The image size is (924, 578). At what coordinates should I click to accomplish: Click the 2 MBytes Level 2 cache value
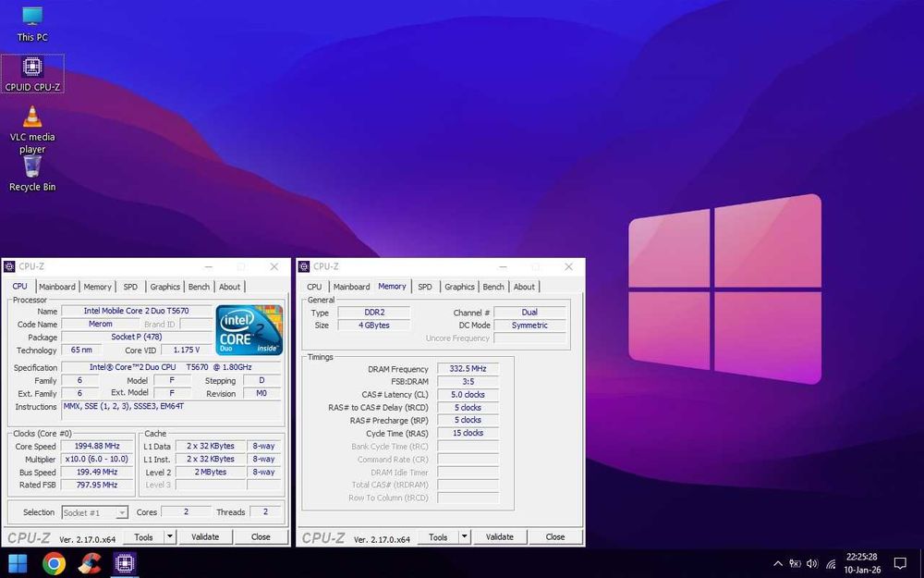click(x=211, y=473)
